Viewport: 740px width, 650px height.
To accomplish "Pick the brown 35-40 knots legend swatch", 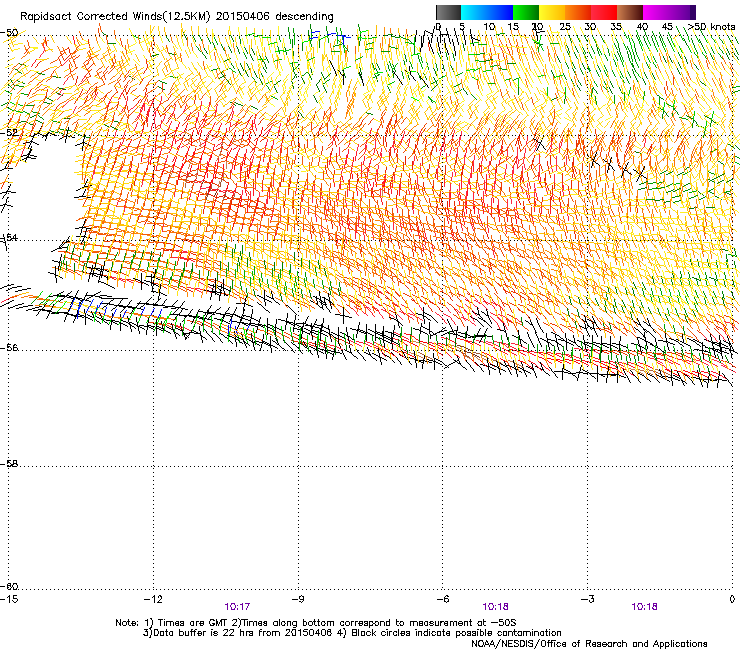I will point(630,12).
